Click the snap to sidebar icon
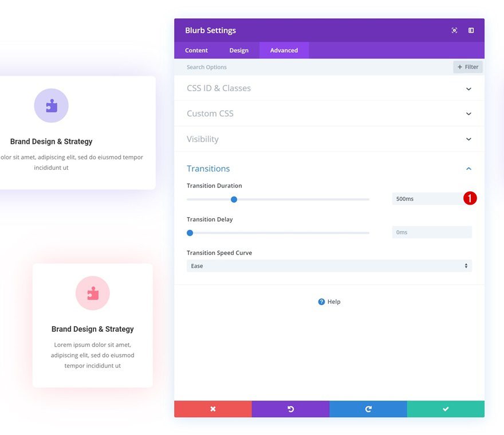This screenshot has width=504, height=435. click(x=471, y=30)
